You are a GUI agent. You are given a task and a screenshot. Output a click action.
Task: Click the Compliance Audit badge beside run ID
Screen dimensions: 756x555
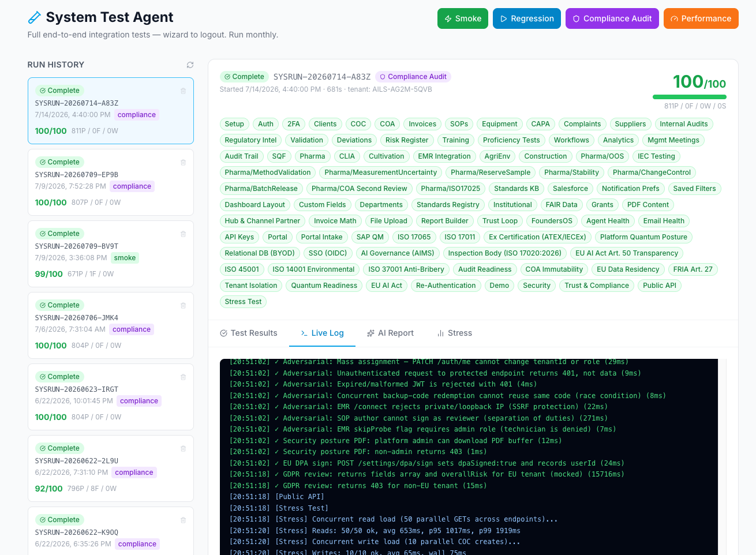click(413, 77)
